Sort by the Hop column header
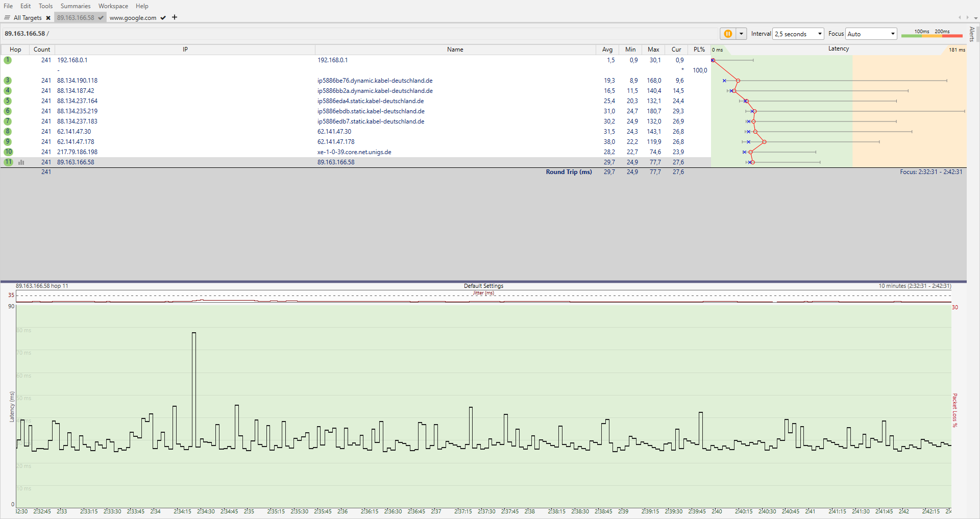 [x=15, y=50]
